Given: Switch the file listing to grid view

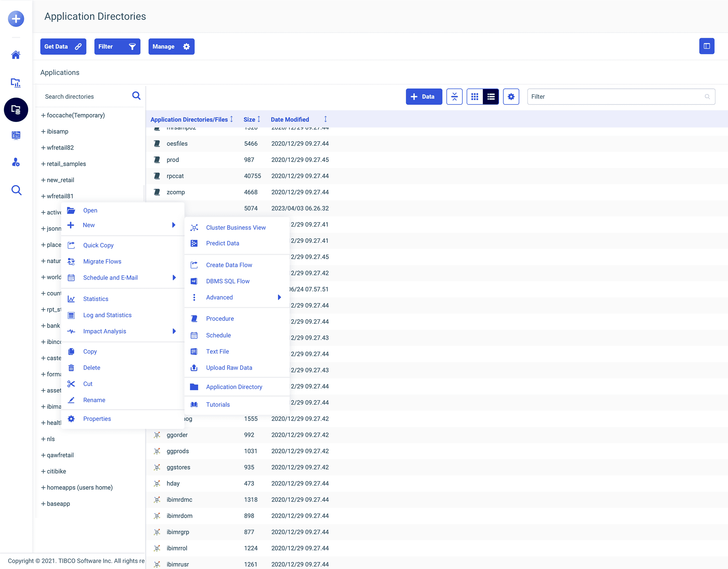Looking at the screenshot, I should tap(475, 96).
